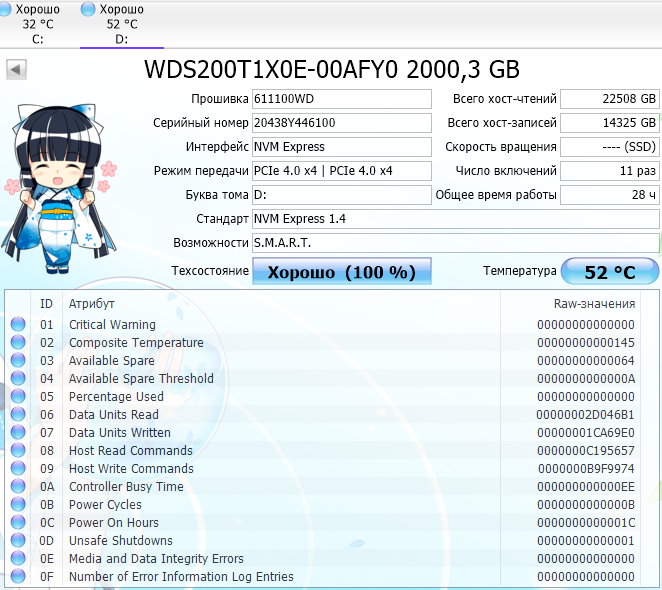Click the status icon for Host Write Commands
Screen dimensions: 662x590
(18, 468)
